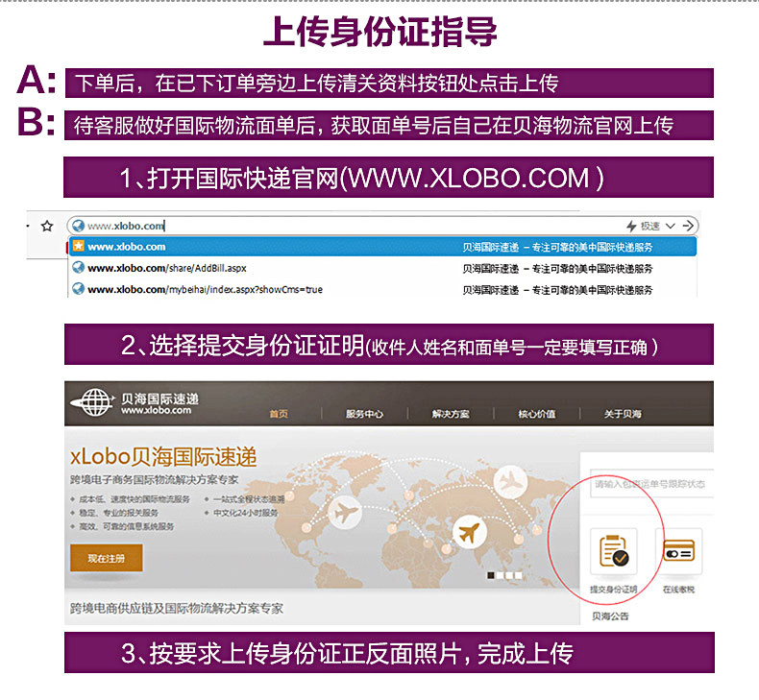
Task: Click the globe icon inside address bar
Action: (79, 226)
